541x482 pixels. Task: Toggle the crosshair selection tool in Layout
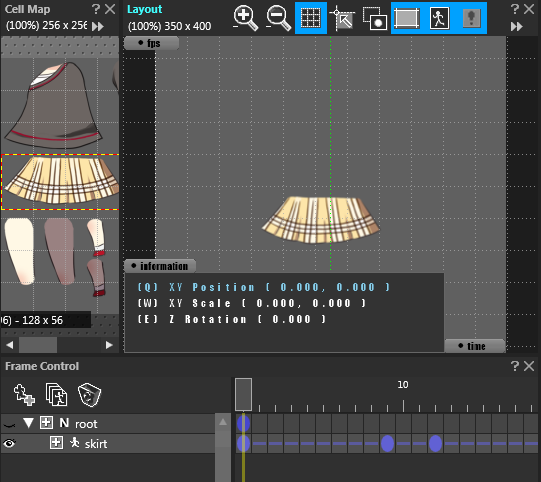tap(343, 18)
